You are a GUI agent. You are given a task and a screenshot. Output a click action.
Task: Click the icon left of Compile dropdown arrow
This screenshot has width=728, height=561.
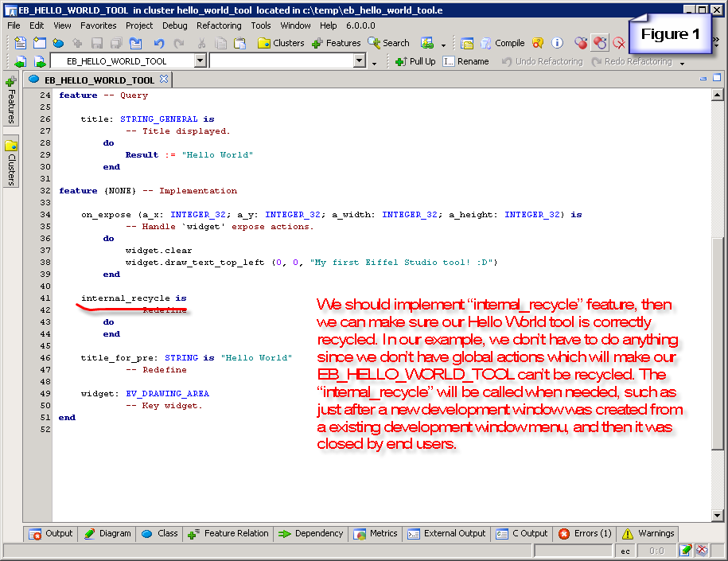[x=427, y=43]
